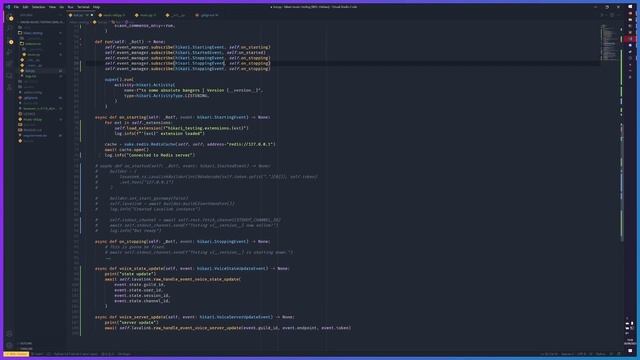Open the Help menu
Viewport: 640px width, 360px height.
point(96,7)
